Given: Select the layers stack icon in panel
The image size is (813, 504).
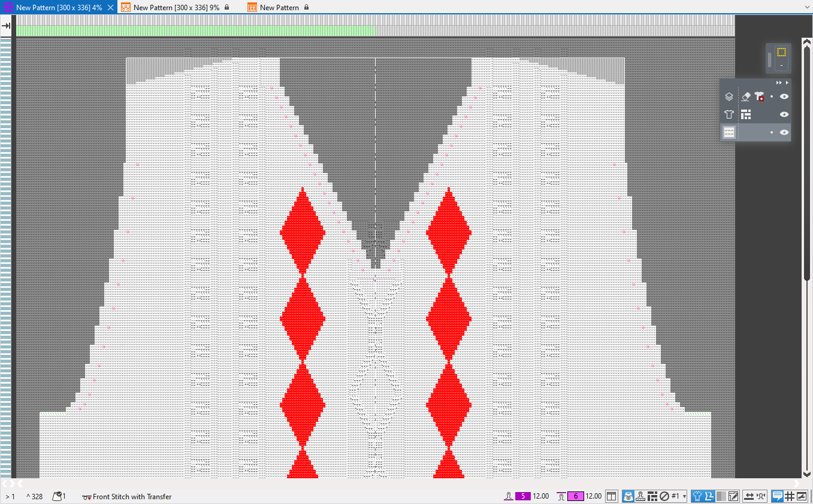Looking at the screenshot, I should [729, 96].
